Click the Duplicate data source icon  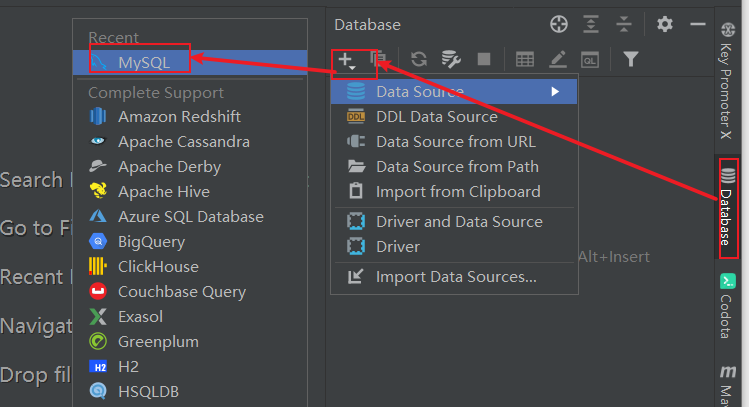tap(377, 59)
